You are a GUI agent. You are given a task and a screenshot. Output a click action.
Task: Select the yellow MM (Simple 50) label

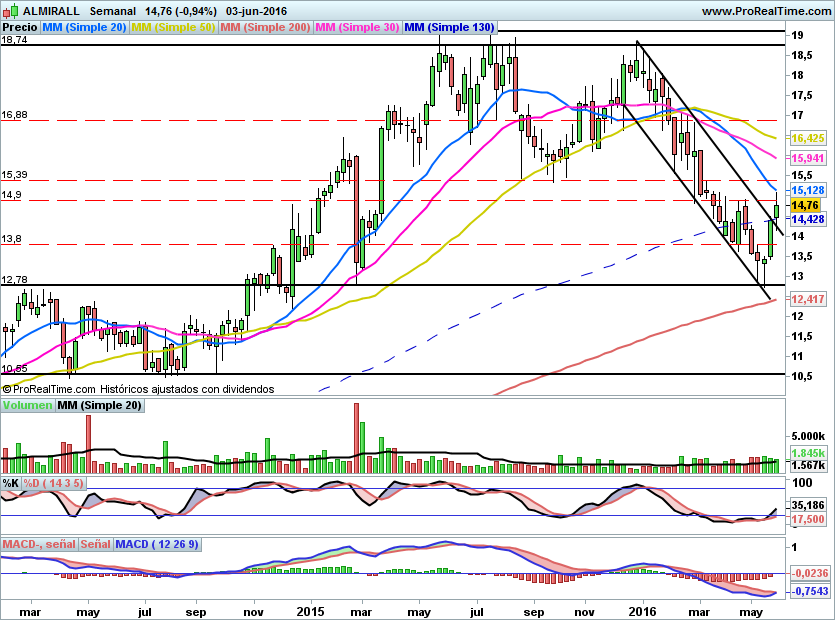point(173,27)
